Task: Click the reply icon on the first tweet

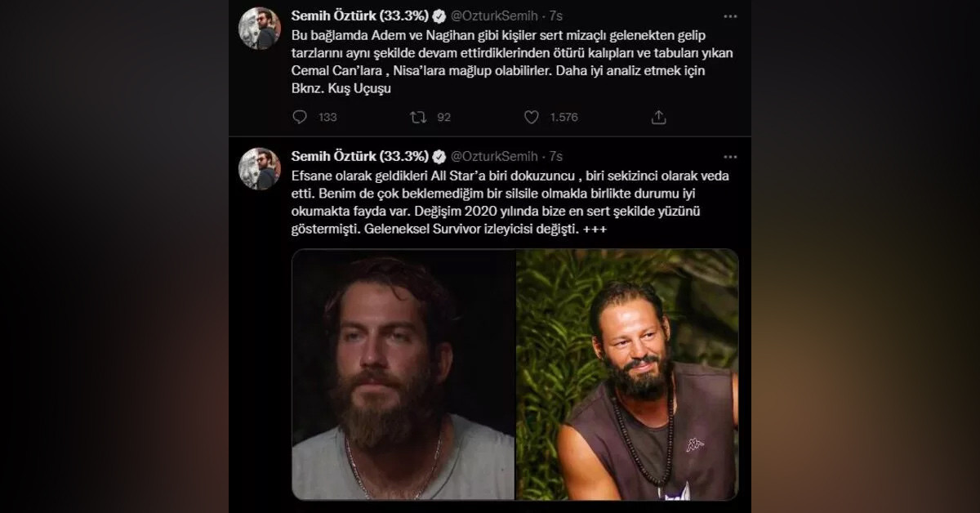Action: pyautogui.click(x=300, y=118)
